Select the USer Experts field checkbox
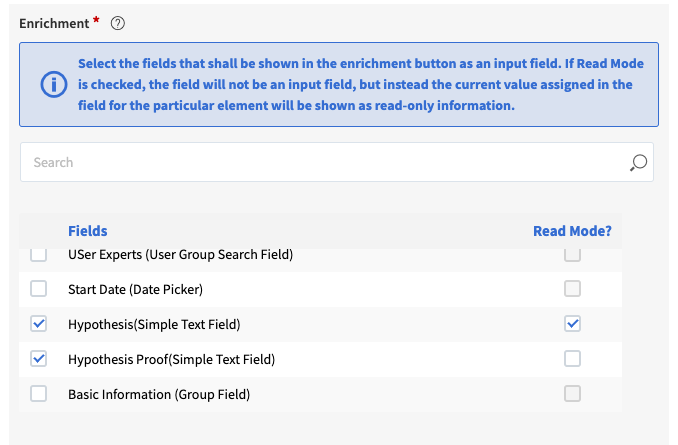This screenshot has height=445, width=678. 39,255
